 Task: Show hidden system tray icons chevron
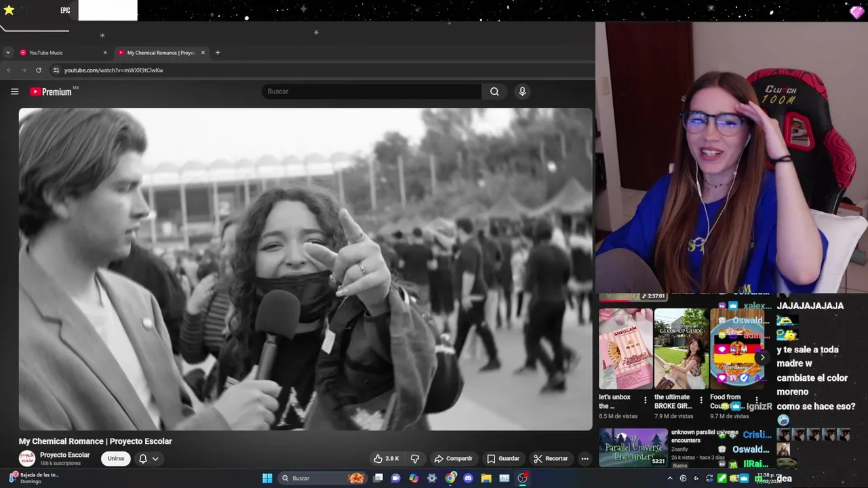coord(670,479)
